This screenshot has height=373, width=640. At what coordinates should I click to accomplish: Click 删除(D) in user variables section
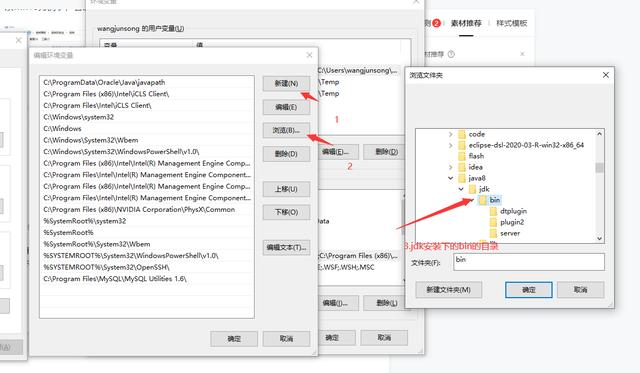coord(384,152)
